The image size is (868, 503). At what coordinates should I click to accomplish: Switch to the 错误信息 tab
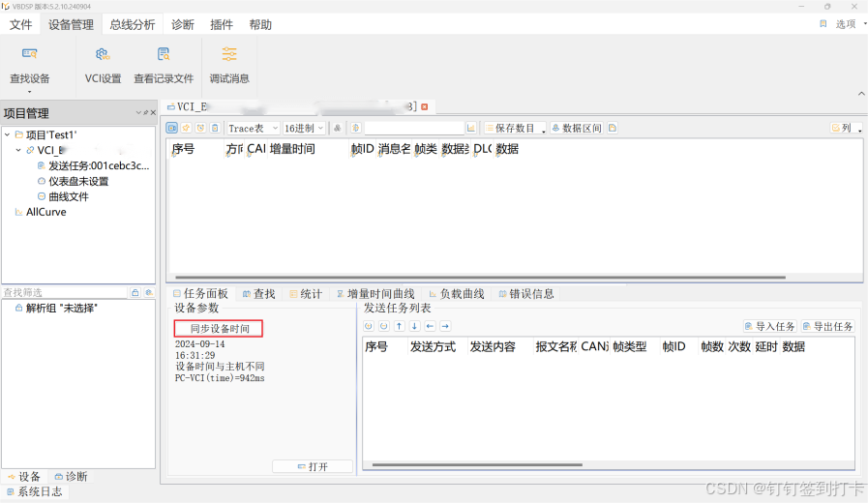(526, 294)
